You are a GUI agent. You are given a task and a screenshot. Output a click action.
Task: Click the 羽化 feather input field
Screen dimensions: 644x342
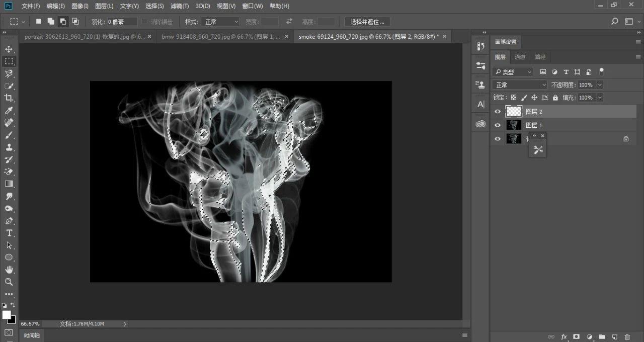pos(122,22)
